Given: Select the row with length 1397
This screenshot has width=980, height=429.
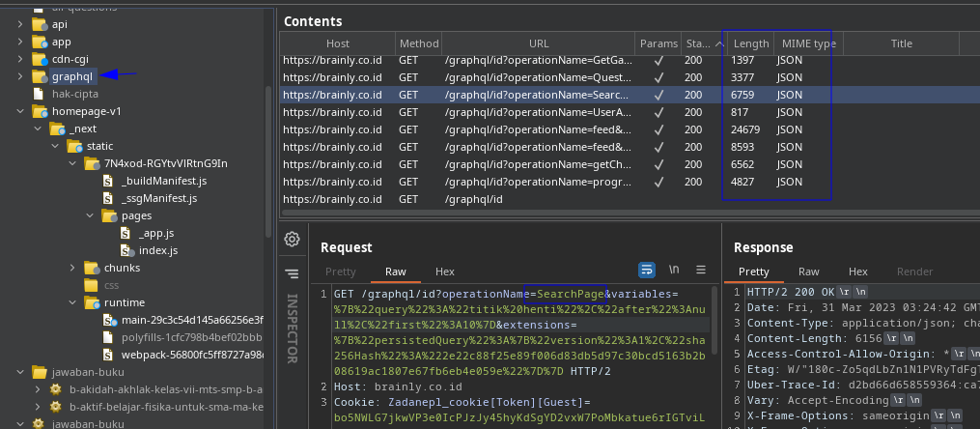Looking at the screenshot, I should tap(630, 61).
